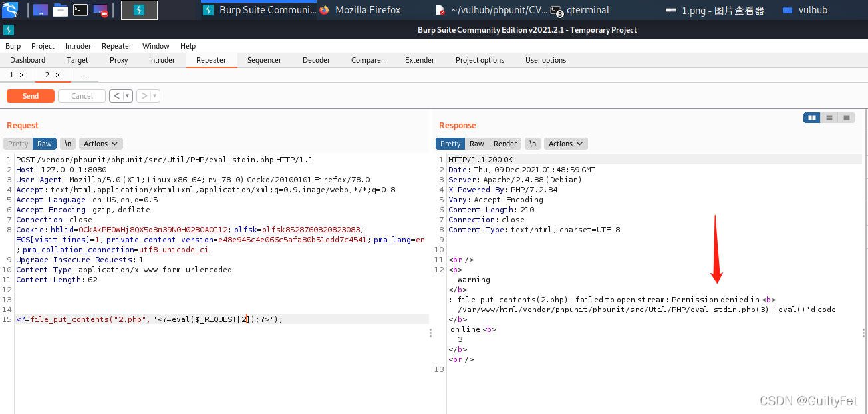The image size is (868, 414).
Task: Switch the Request view to Pretty
Action: click(x=18, y=144)
